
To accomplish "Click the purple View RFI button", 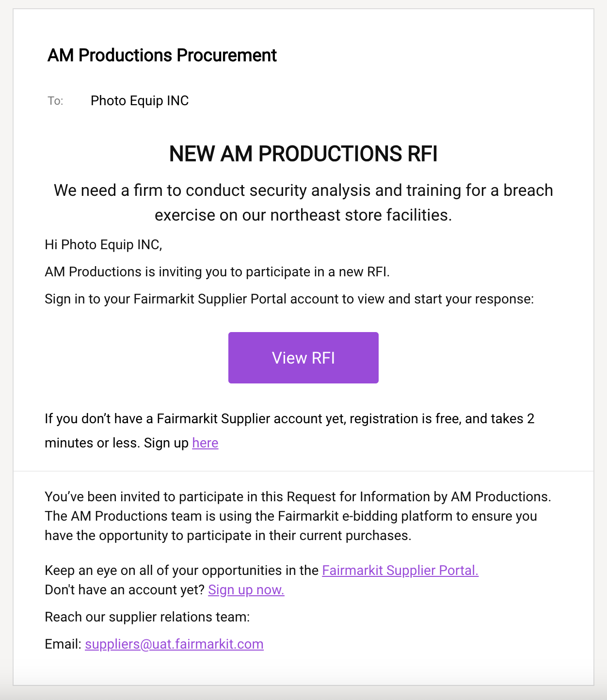I will point(303,358).
